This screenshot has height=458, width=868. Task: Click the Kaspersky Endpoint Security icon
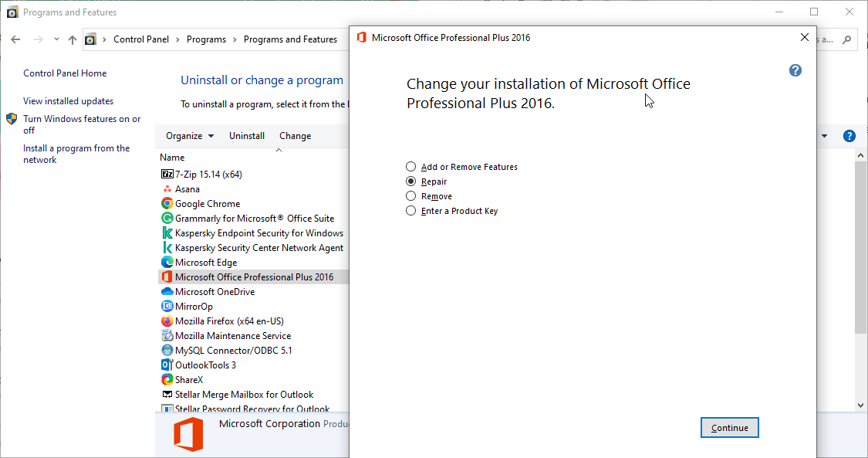[x=167, y=232]
